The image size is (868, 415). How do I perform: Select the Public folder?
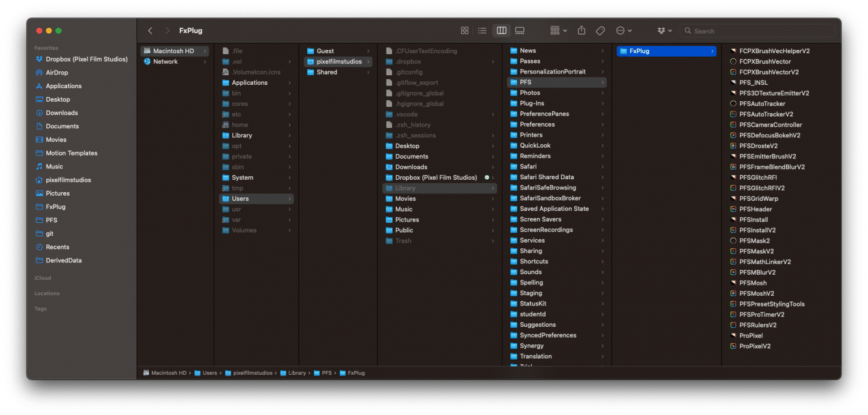[440, 231]
